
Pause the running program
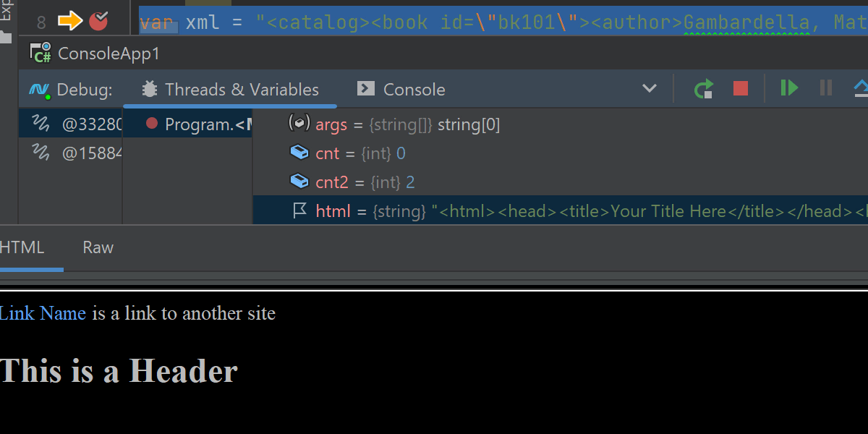pyautogui.click(x=825, y=88)
